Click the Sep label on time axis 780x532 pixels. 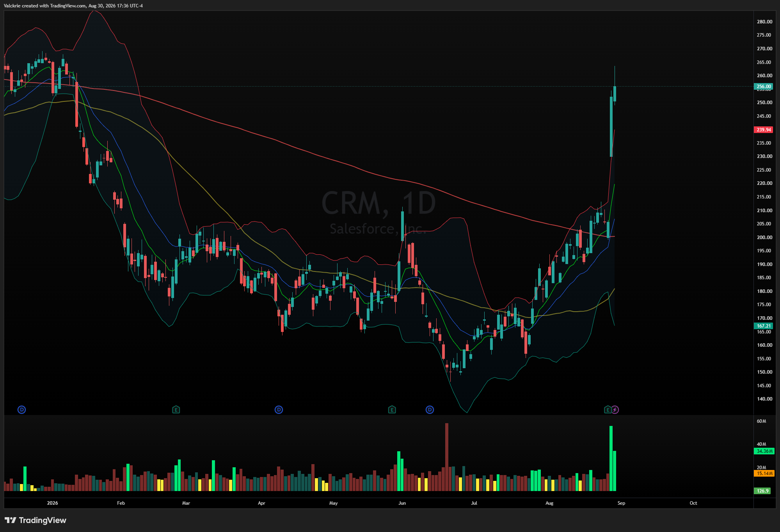click(x=621, y=503)
